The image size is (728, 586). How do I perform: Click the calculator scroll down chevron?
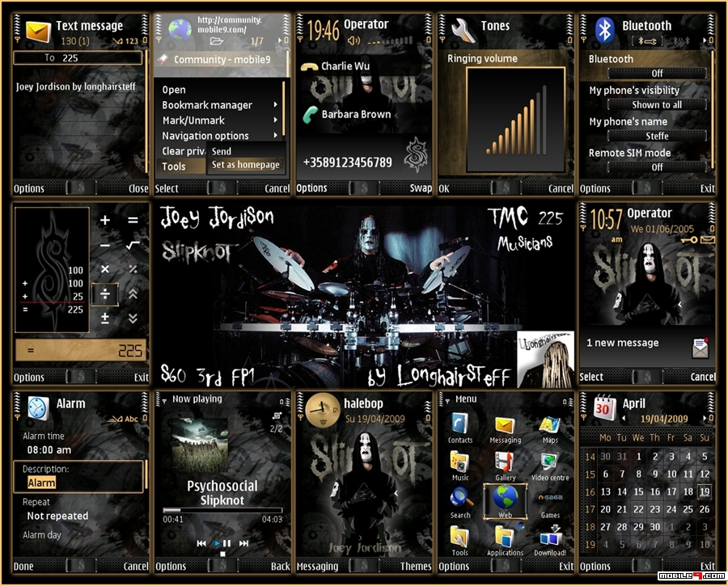tap(133, 318)
